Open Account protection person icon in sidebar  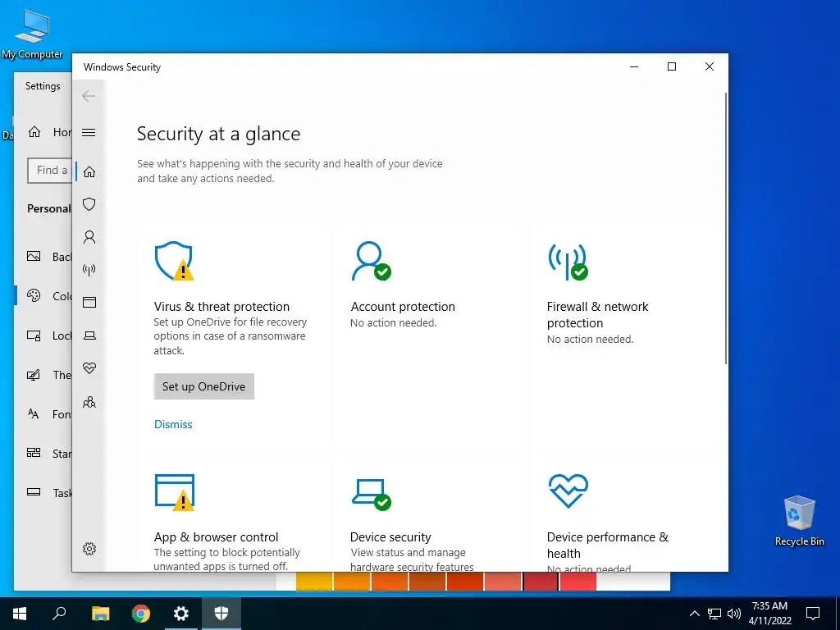point(89,237)
